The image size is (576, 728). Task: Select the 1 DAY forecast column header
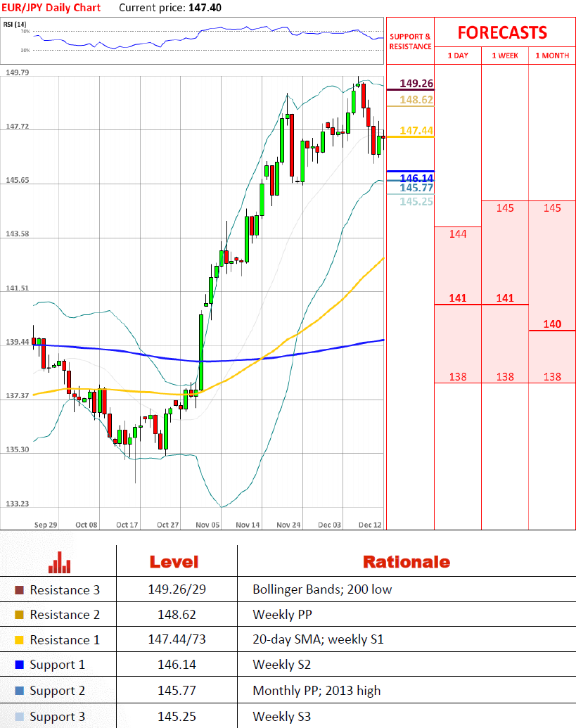pyautogui.click(x=458, y=56)
